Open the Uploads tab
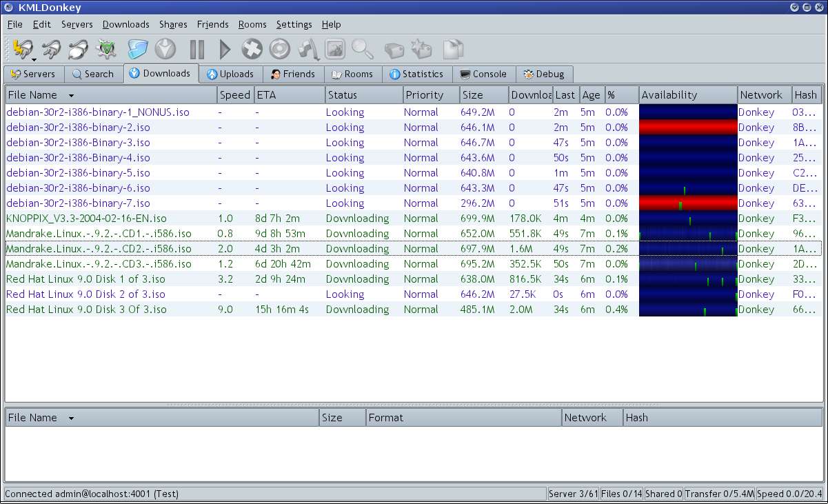The width and height of the screenshot is (828, 504). pyautogui.click(x=231, y=74)
